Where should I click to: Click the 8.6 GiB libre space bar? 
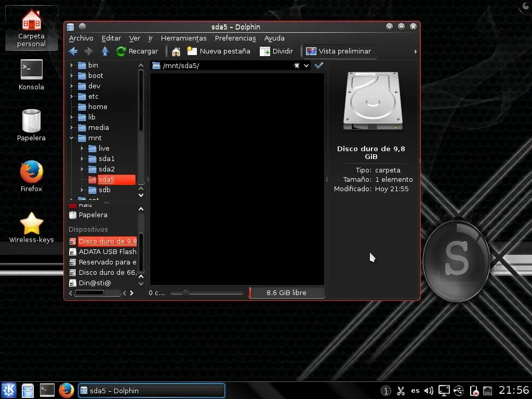tap(286, 293)
